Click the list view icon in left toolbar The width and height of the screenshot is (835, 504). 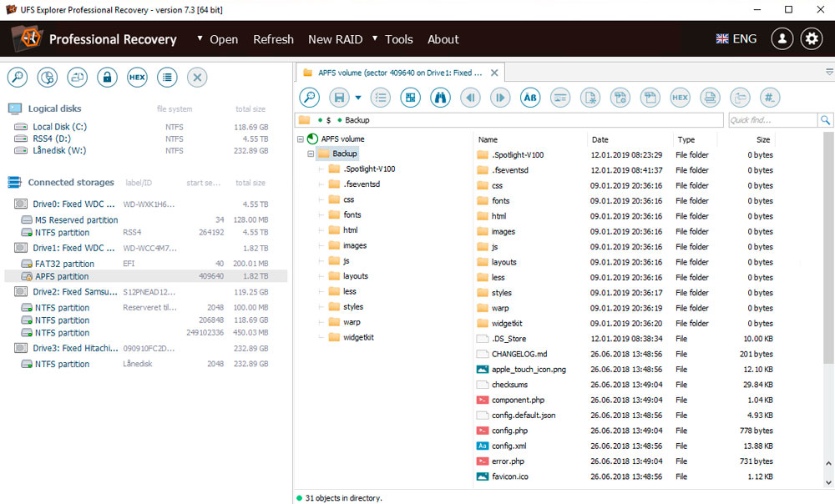[x=167, y=78]
